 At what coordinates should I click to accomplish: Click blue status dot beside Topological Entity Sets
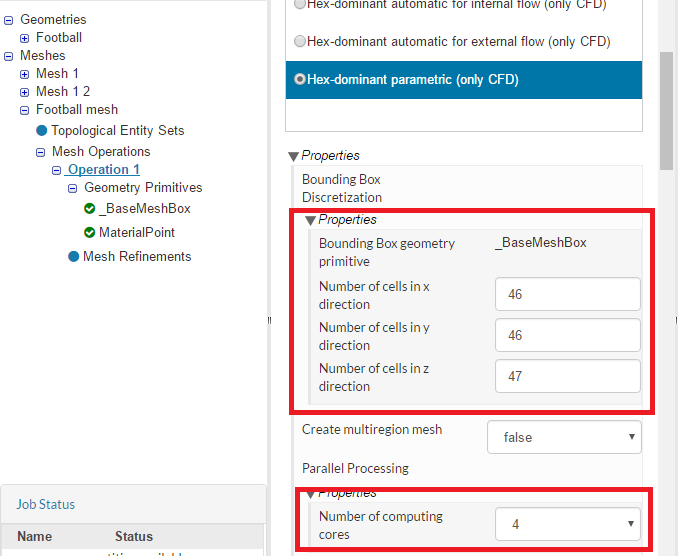point(42,131)
